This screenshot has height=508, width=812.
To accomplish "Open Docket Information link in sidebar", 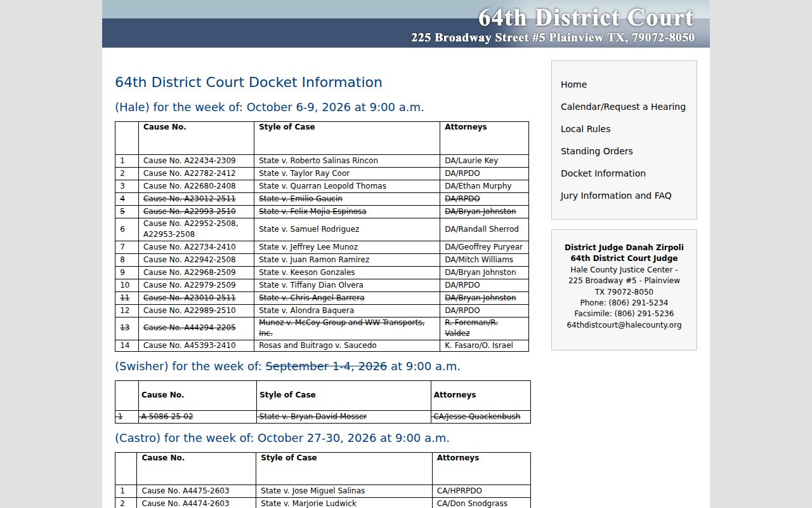I will (603, 173).
